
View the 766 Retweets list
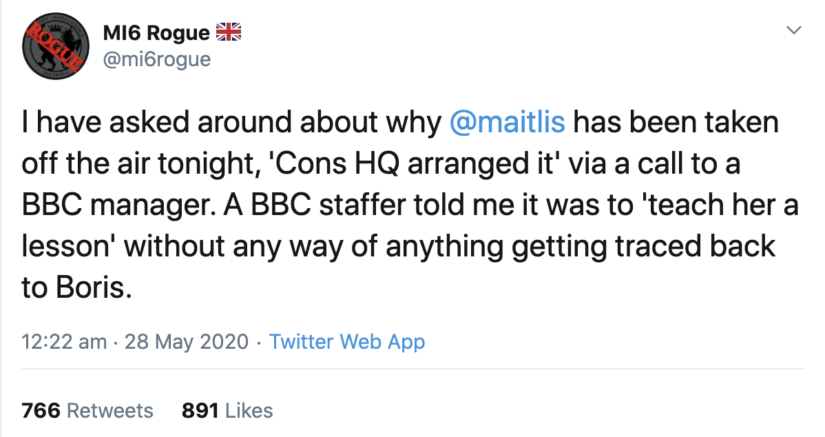87,411
